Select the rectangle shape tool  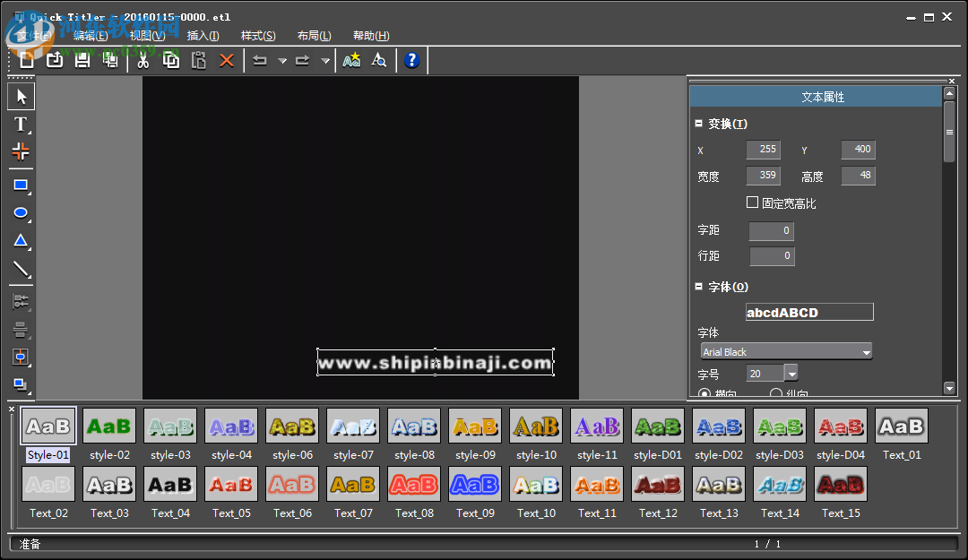click(x=21, y=185)
